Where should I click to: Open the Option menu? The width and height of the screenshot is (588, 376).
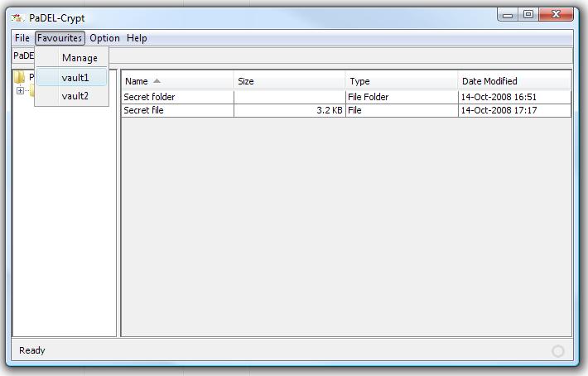tap(104, 38)
